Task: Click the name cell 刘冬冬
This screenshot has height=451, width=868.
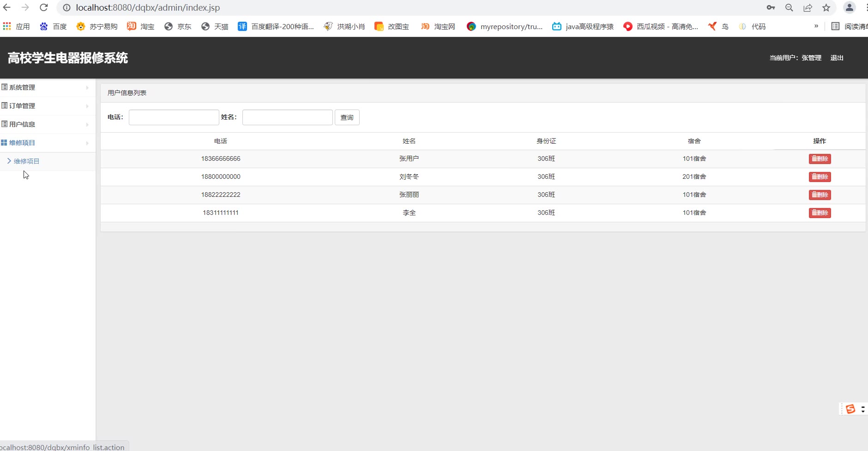Action: point(409,177)
